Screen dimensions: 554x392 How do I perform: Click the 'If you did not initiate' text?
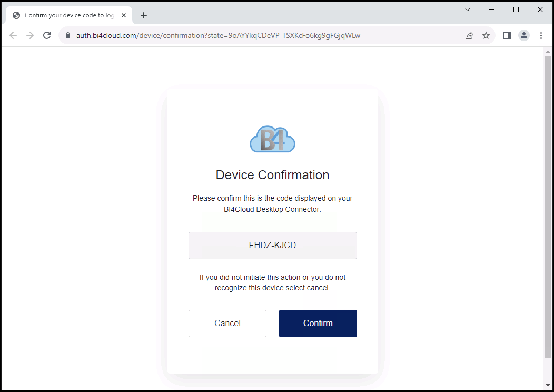[x=273, y=282]
